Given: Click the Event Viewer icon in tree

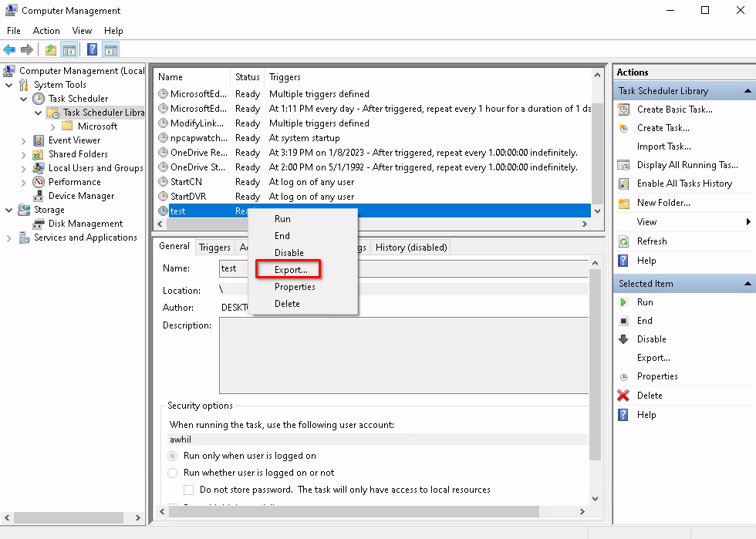Looking at the screenshot, I should [39, 140].
